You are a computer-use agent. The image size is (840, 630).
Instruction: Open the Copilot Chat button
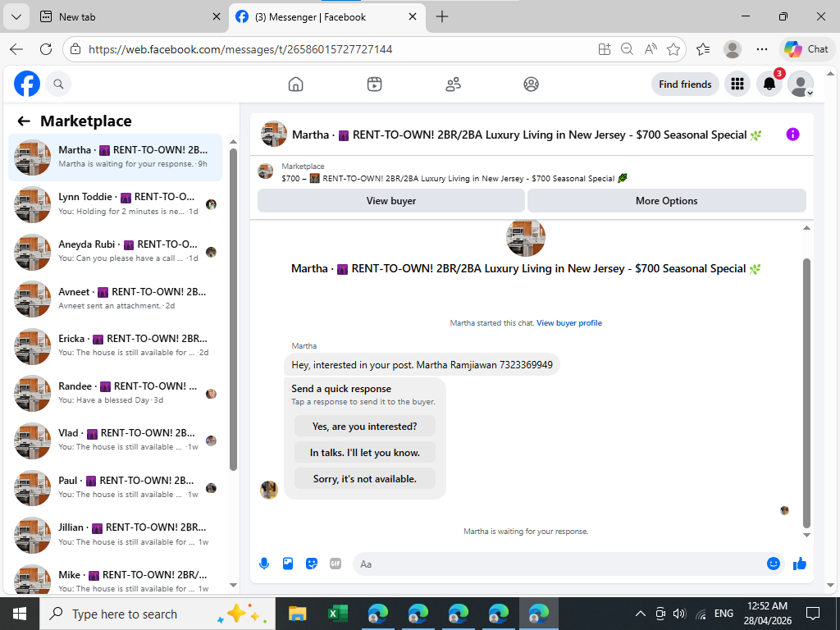[806, 49]
